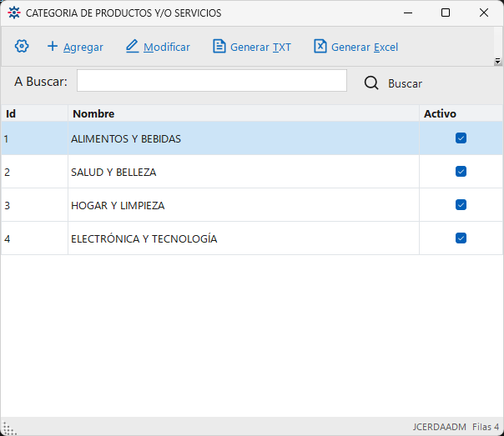Viewport: 504px width, 436px height.
Task: Click the Buscar button
Action: tap(393, 83)
